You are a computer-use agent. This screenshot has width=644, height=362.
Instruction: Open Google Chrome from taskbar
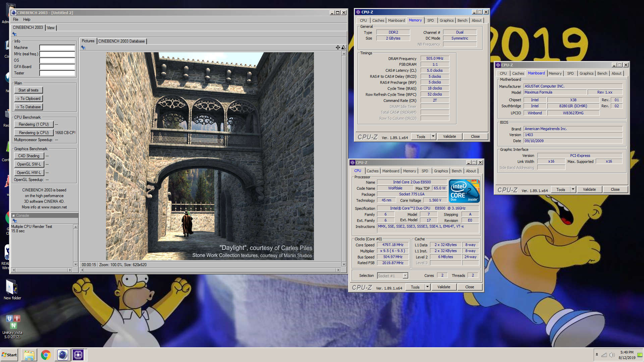pyautogui.click(x=46, y=355)
